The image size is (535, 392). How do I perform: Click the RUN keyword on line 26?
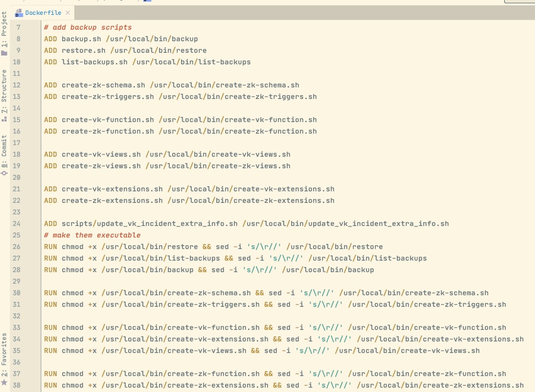pyautogui.click(x=51, y=247)
